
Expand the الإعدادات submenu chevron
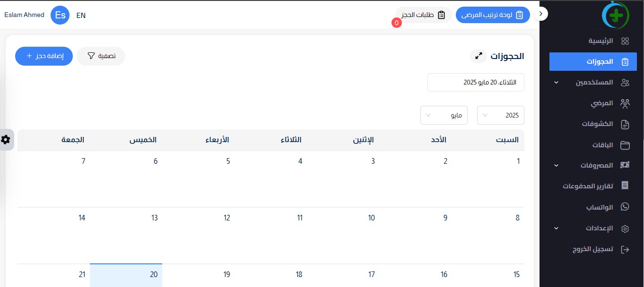[556, 228]
